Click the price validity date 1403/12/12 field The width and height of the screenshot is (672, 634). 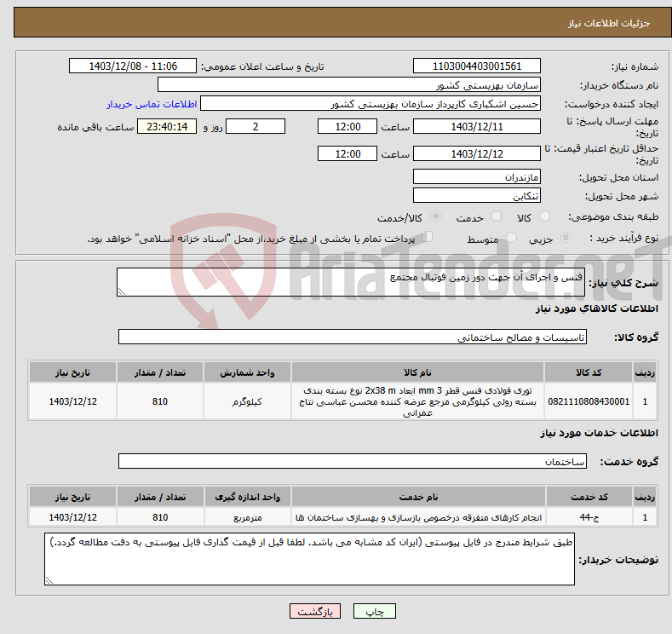coord(477,153)
